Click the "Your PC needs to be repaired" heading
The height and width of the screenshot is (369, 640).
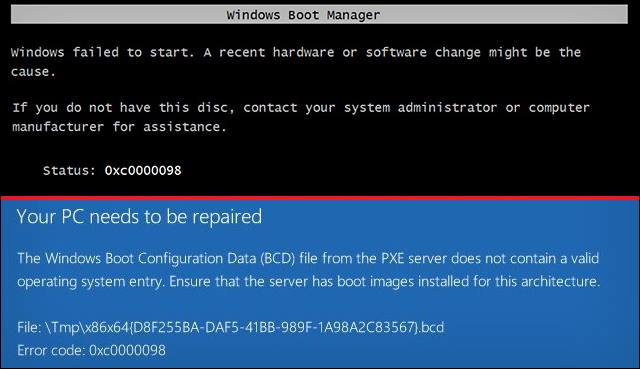[139, 216]
